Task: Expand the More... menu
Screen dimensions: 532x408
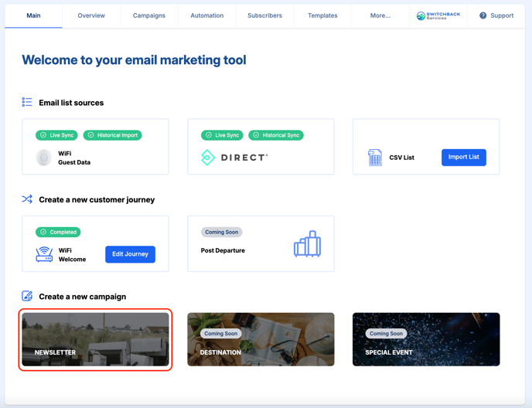Action: (x=380, y=15)
